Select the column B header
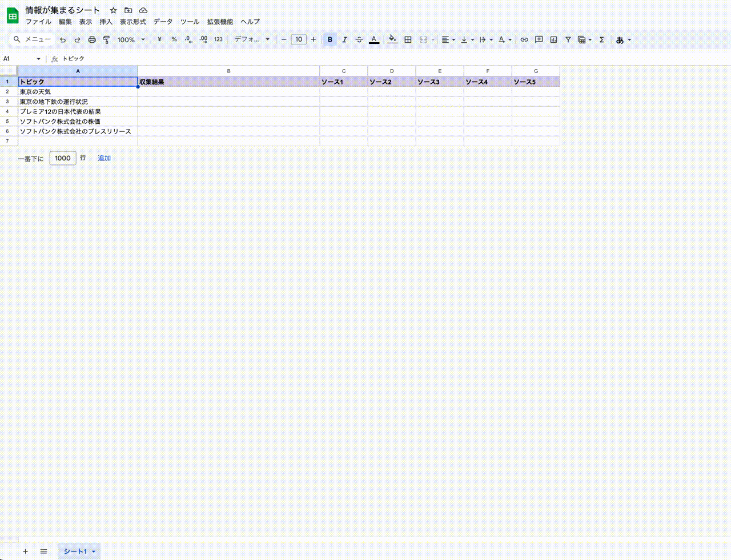The width and height of the screenshot is (731, 560). (228, 71)
